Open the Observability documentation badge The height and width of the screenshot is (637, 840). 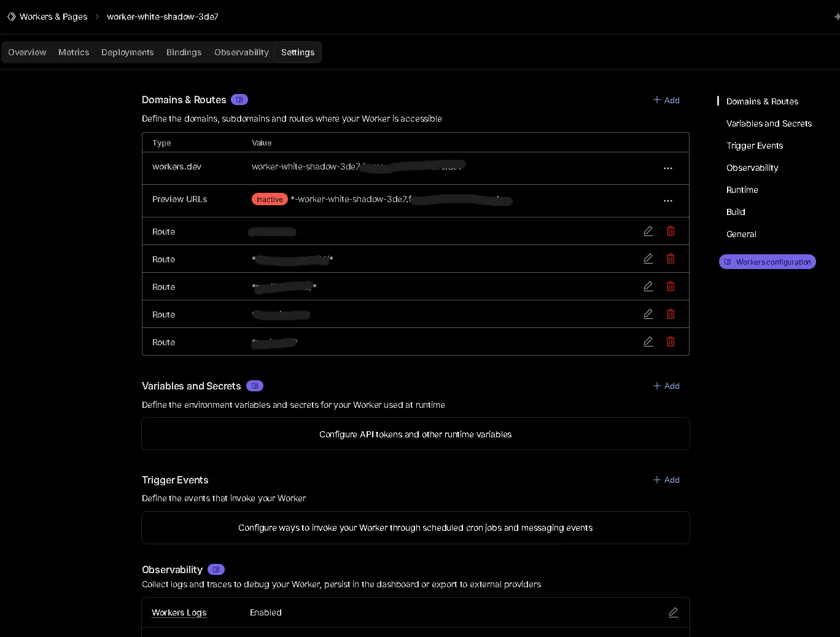click(216, 569)
